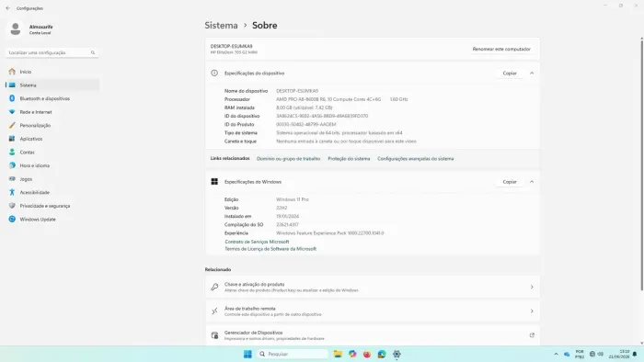Click the Hora e idioma globe icon
The width and height of the screenshot is (644, 362).
[x=12, y=165]
